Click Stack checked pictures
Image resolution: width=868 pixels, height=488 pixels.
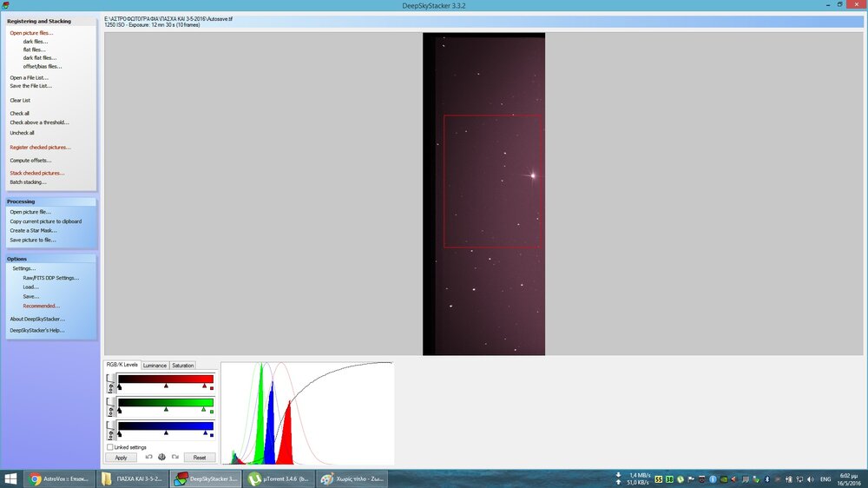(x=36, y=173)
